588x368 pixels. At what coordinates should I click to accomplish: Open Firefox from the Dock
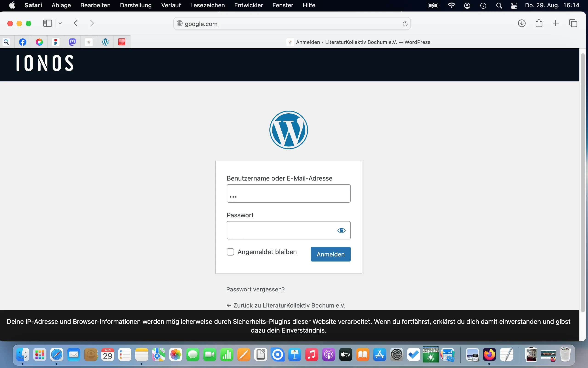pos(489,355)
